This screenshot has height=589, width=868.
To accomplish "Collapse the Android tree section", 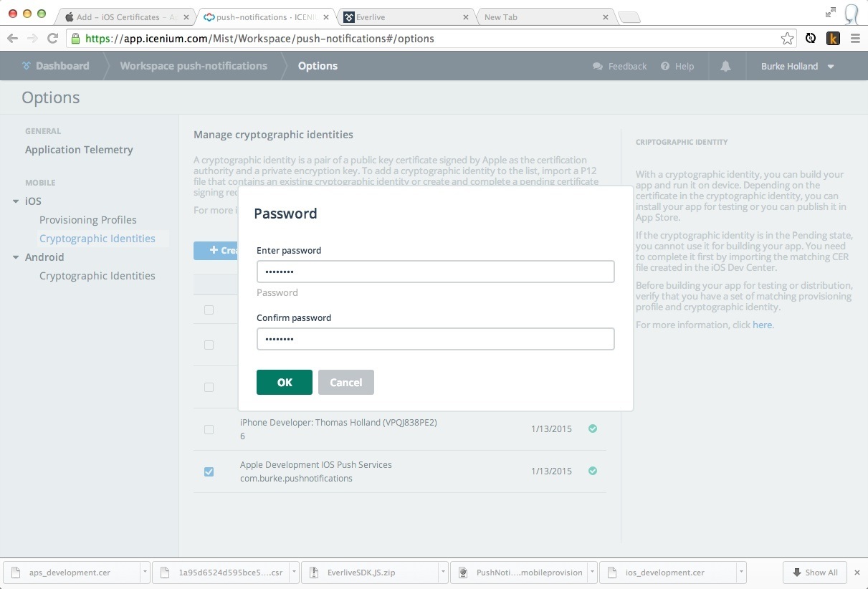I will tap(16, 257).
